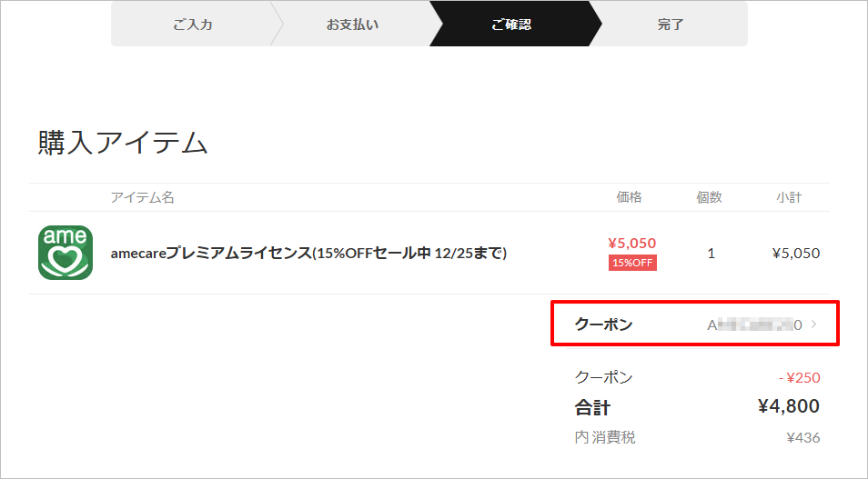Screen dimensions: 868x479
Task: Click the red 15%OFF badge
Action: click(x=632, y=263)
